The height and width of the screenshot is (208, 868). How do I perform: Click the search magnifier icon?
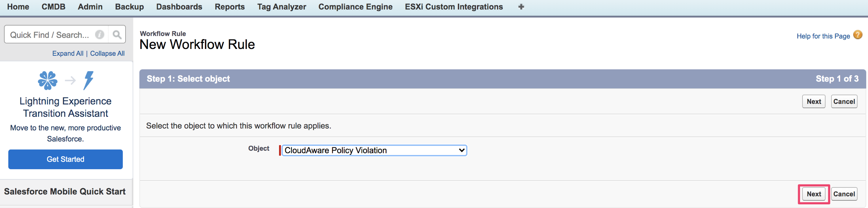[x=117, y=35]
